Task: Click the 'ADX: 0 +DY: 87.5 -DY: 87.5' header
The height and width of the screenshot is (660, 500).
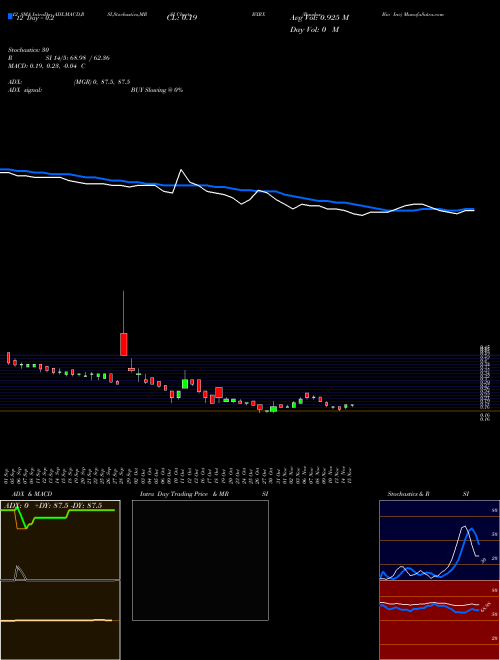Action: [53, 506]
